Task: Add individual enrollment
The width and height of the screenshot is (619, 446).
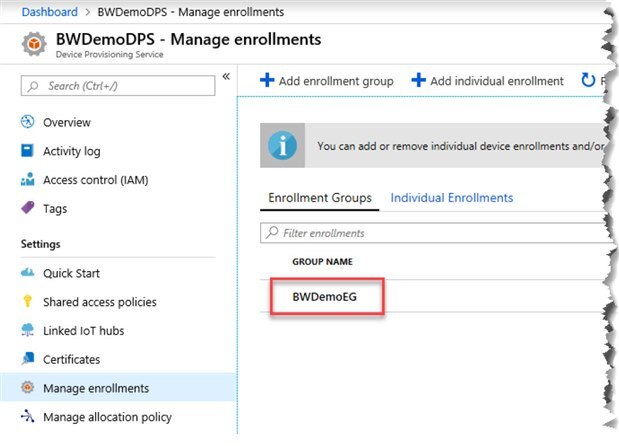Action: click(488, 81)
